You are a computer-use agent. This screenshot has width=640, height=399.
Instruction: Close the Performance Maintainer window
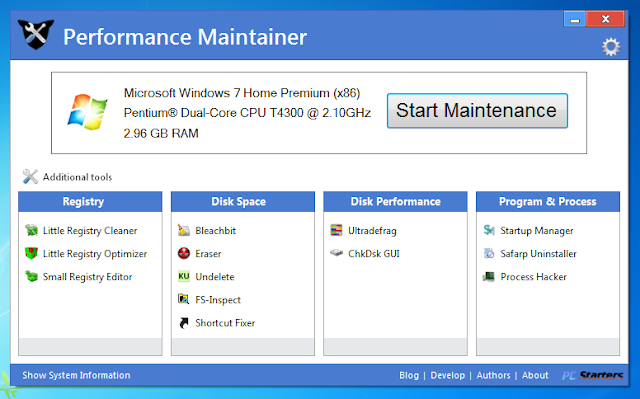[605, 19]
